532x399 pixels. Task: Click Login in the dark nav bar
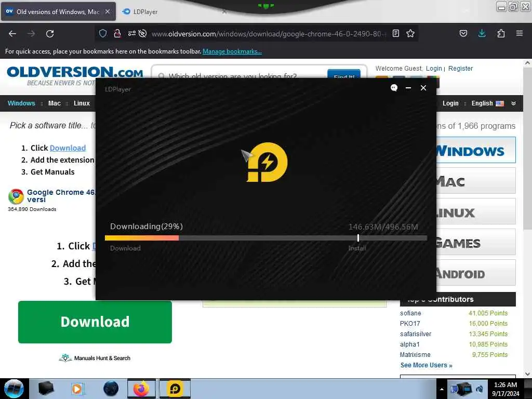450,103
